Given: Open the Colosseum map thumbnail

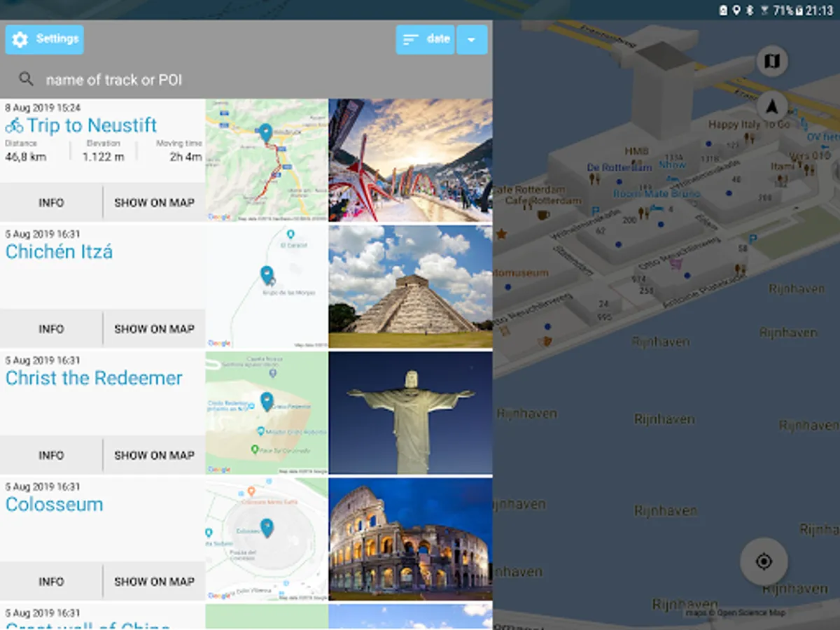Looking at the screenshot, I should [267, 539].
